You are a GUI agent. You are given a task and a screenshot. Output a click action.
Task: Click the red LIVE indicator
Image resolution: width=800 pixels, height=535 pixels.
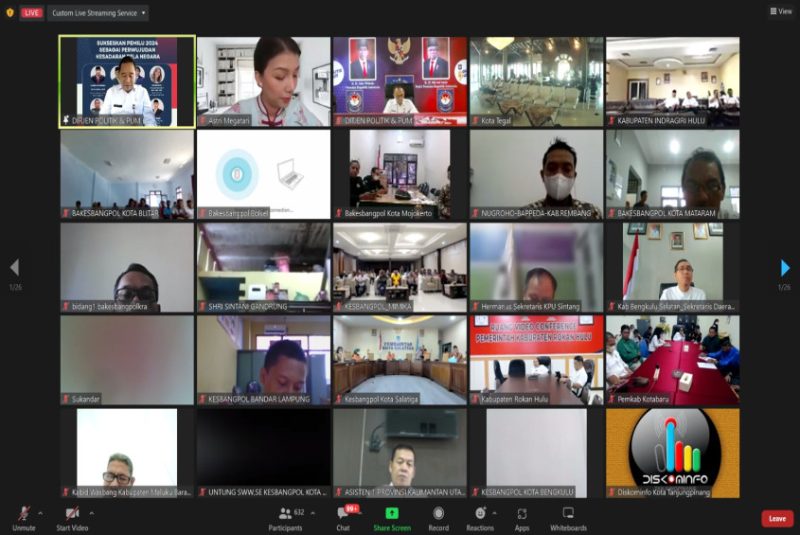tap(31, 13)
